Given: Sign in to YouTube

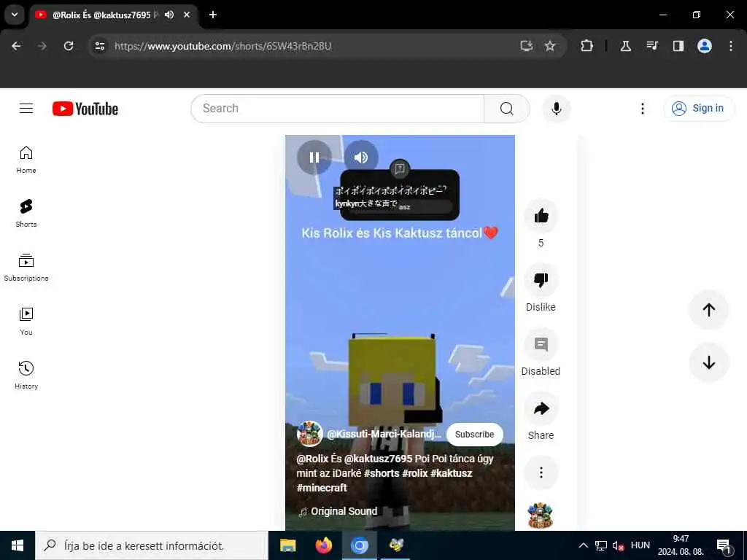Looking at the screenshot, I should [x=698, y=109].
